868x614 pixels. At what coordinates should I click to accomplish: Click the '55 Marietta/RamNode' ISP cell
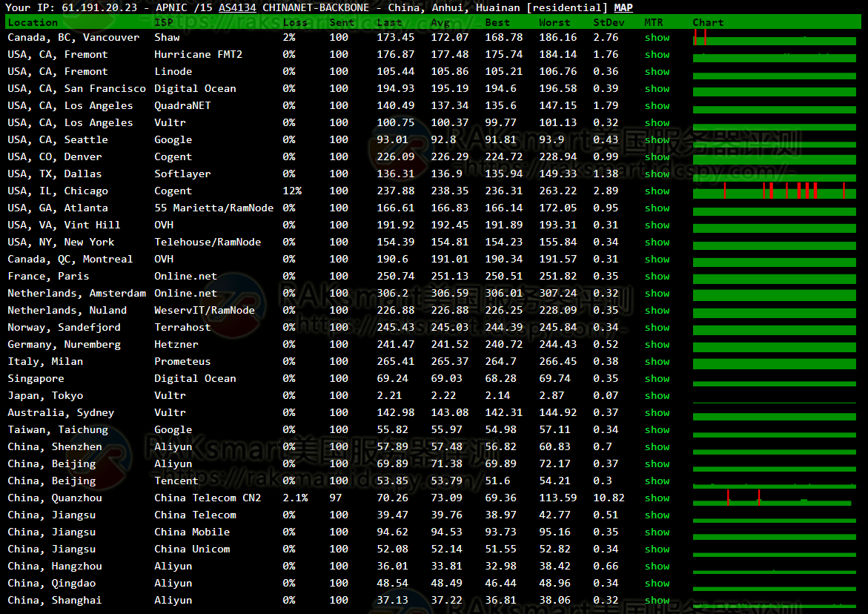click(x=213, y=208)
